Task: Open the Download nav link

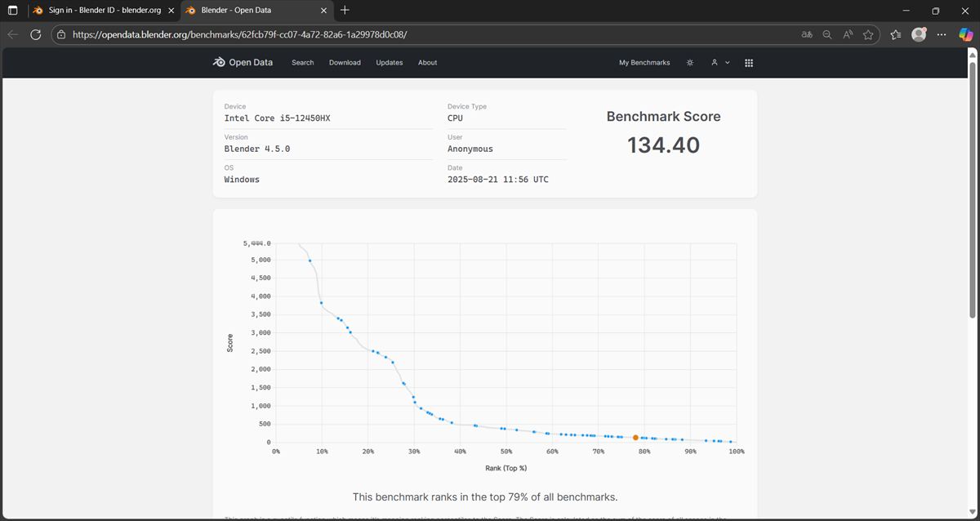Action: click(x=345, y=63)
